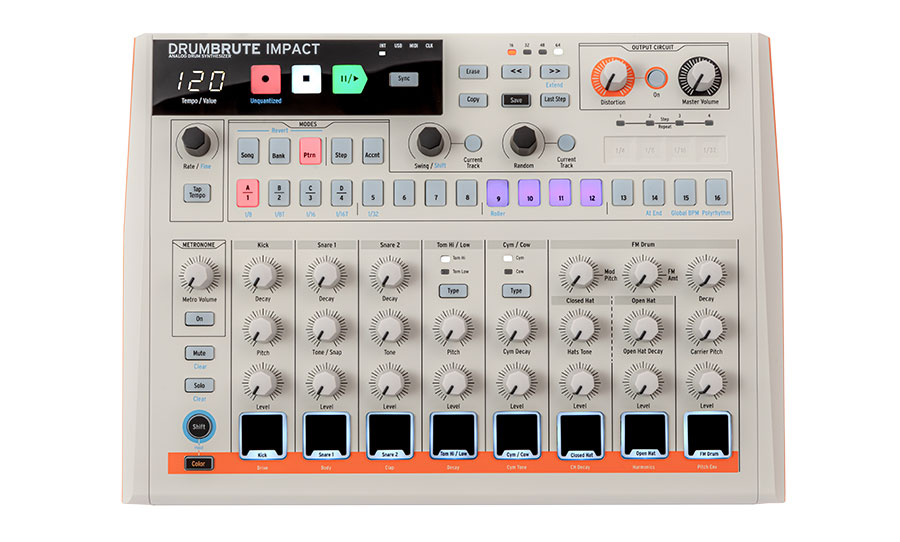
Task: Toggle the Metronome On button
Action: [x=199, y=319]
